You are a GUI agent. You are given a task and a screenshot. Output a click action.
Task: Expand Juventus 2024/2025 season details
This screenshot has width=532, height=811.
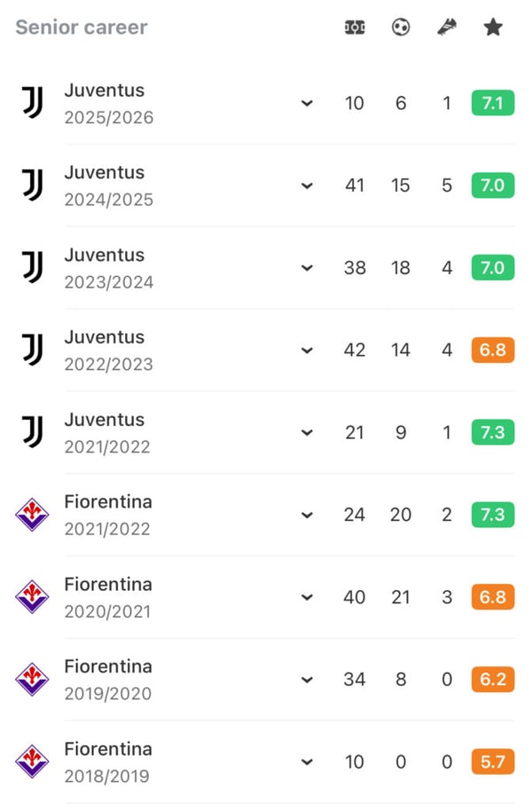pos(307,186)
